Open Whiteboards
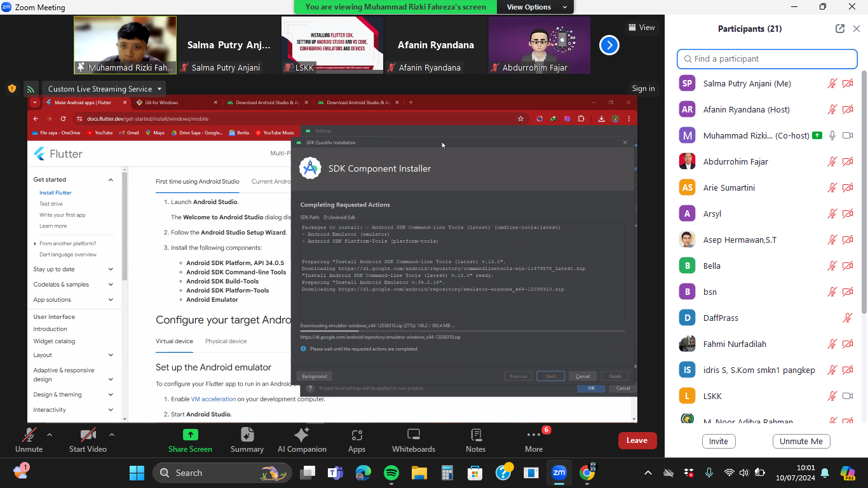The image size is (868, 488). 414,440
